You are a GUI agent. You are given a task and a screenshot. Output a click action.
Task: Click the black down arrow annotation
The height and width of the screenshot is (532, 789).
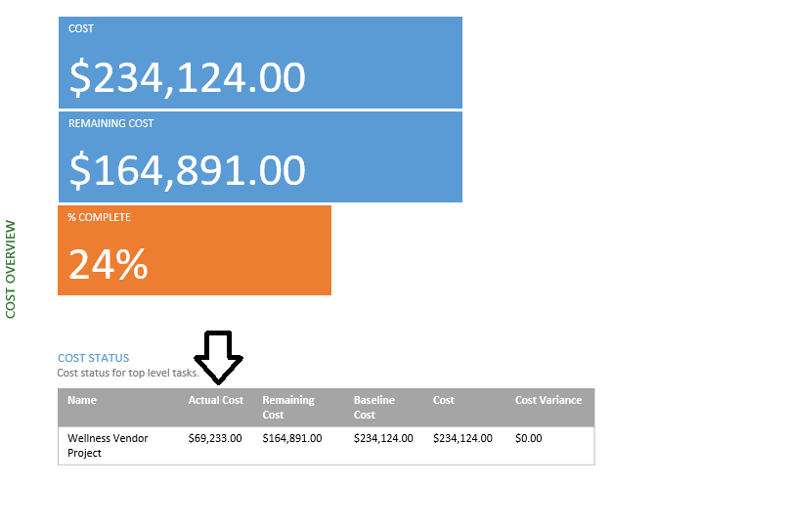point(218,357)
